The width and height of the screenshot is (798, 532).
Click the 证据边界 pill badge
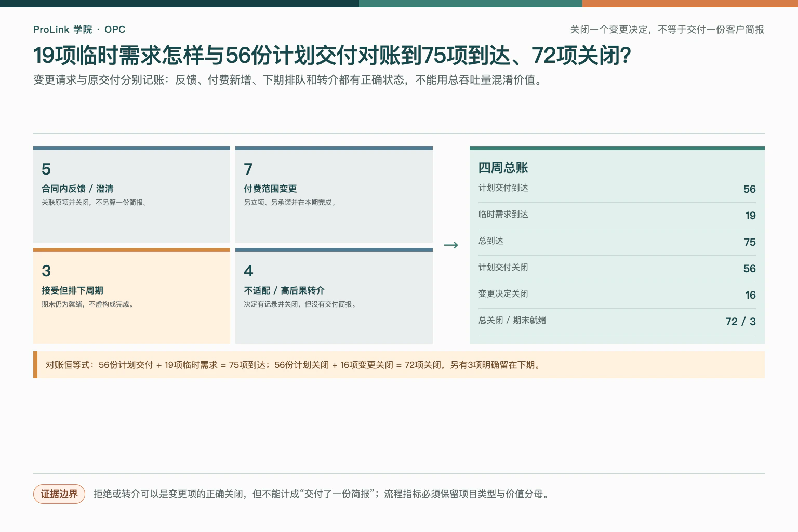[59, 494]
